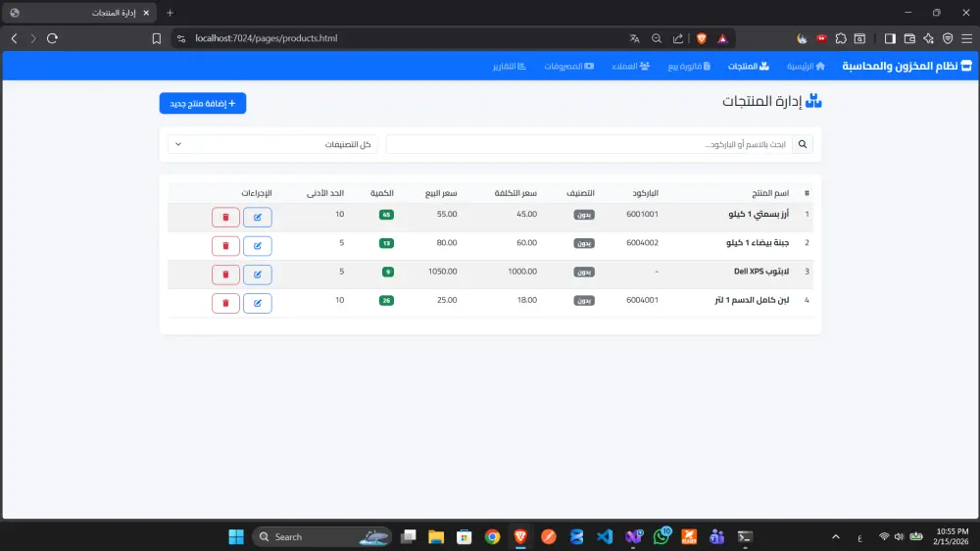The image size is (980, 551).
Task: Open a new browser tab
Action: (x=170, y=13)
